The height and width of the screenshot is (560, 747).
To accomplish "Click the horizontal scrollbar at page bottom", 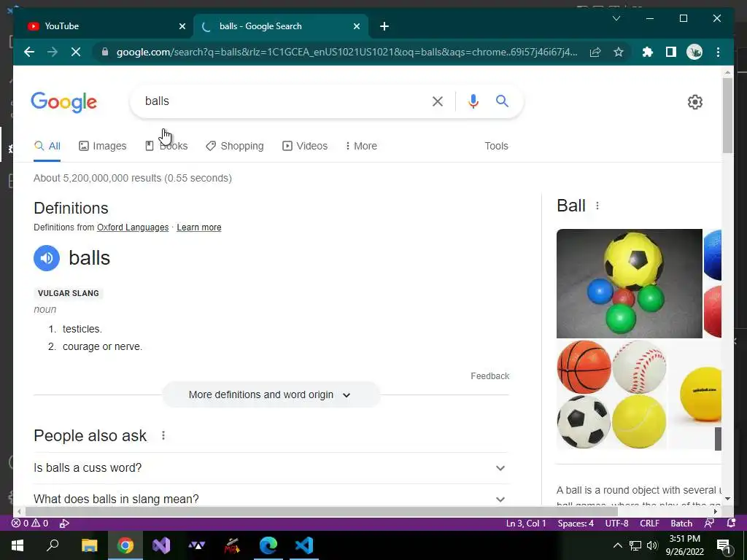I will click(321, 511).
